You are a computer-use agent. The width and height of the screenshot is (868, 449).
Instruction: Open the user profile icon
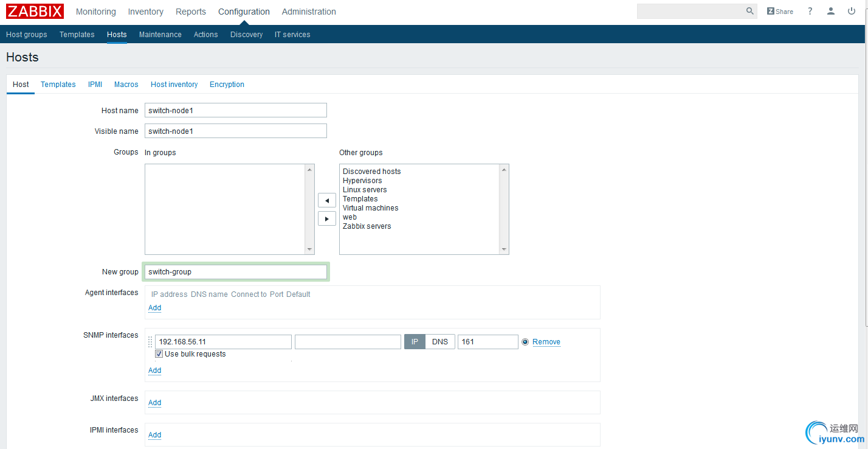click(x=831, y=12)
